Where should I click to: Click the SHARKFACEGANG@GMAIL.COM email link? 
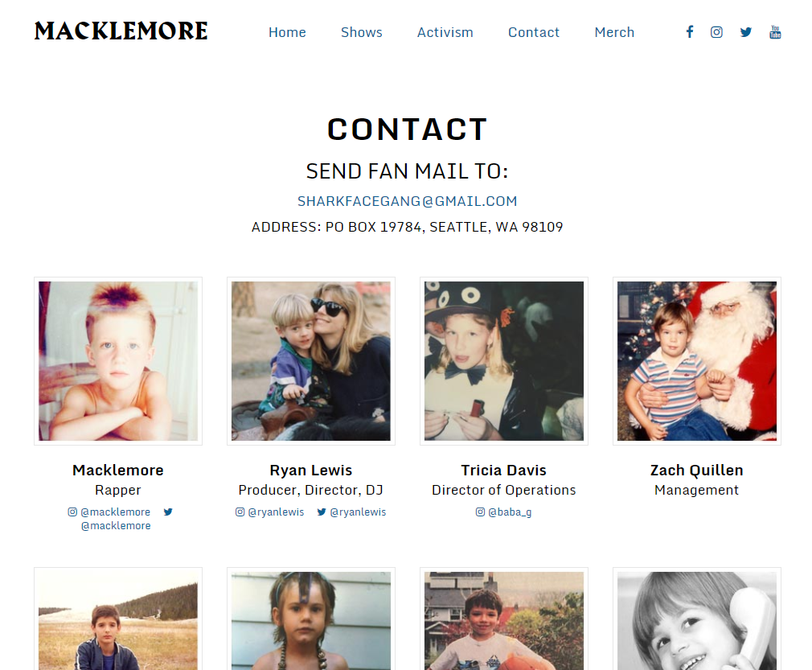407,201
